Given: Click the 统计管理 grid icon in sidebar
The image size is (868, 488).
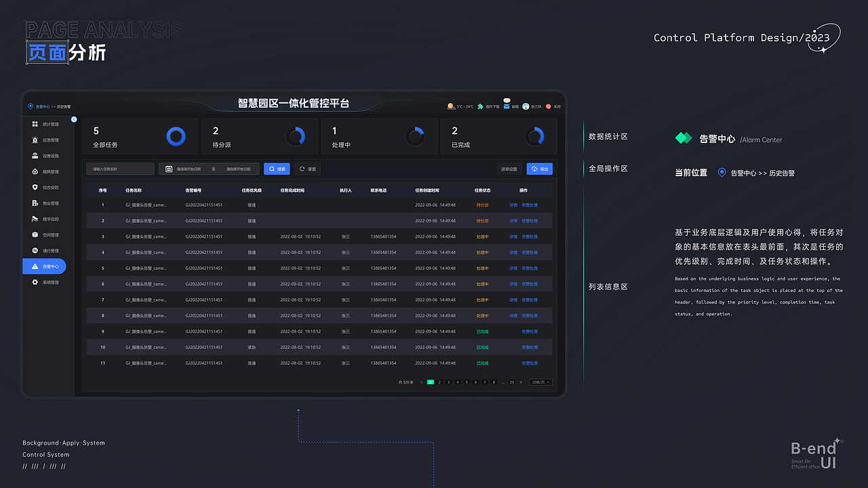Looking at the screenshot, I should coord(35,124).
